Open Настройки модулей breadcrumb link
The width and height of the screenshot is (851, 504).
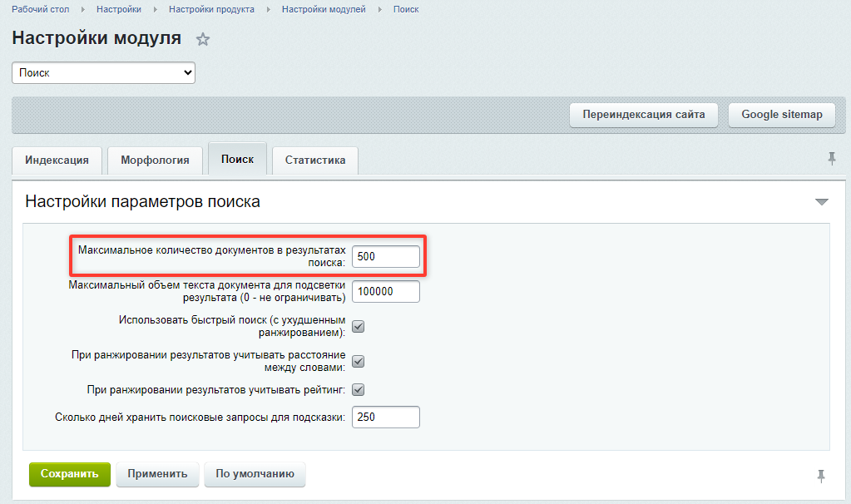tap(324, 9)
